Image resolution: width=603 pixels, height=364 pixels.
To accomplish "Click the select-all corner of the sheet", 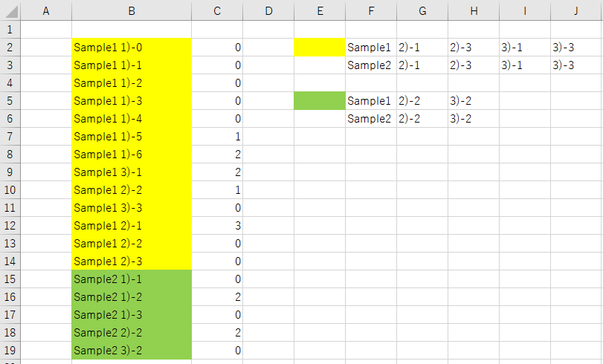I will pyautogui.click(x=10, y=10).
